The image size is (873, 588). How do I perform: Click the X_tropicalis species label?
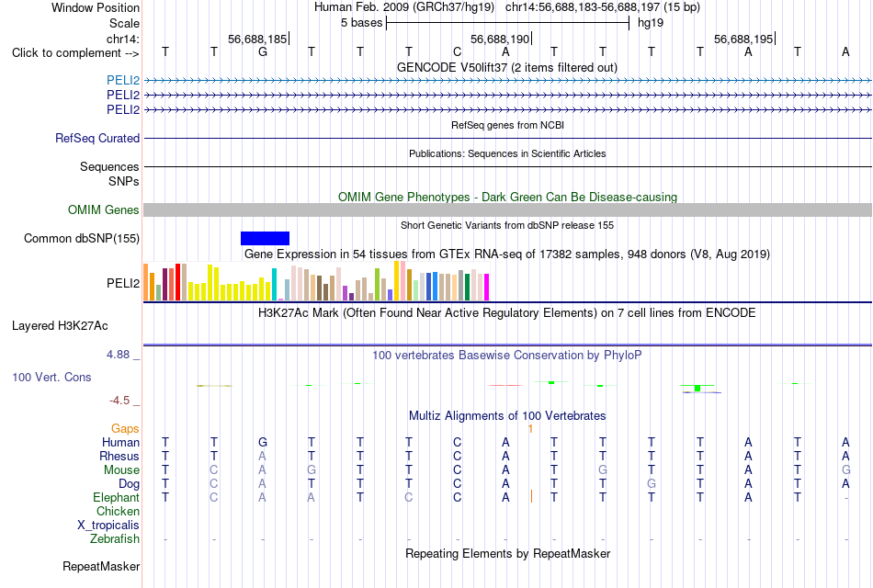108,526
